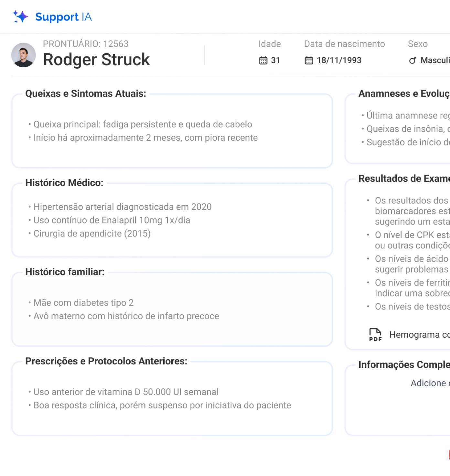
Task: Select the Queixas e Sintomas Atuais heading
Action: point(86,93)
